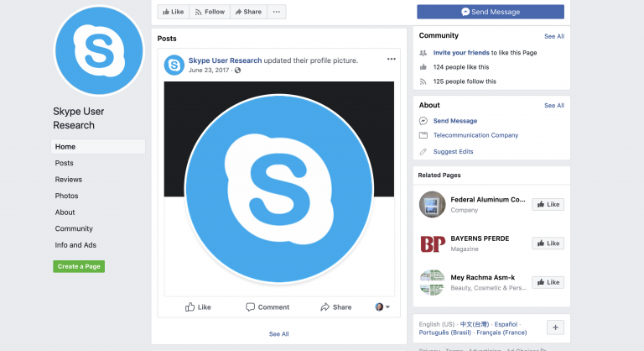The width and height of the screenshot is (644, 351).
Task: Click the Like button in the page header
Action: point(174,12)
